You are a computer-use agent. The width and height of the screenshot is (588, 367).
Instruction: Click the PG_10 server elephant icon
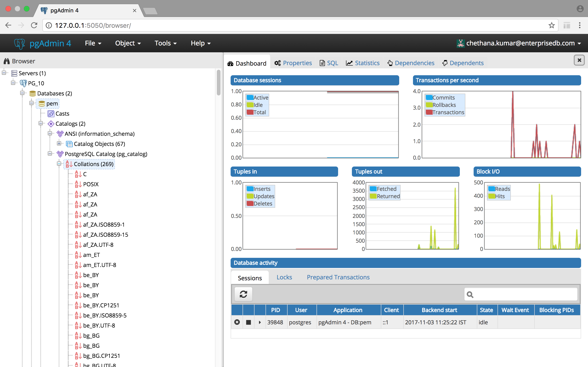point(23,83)
